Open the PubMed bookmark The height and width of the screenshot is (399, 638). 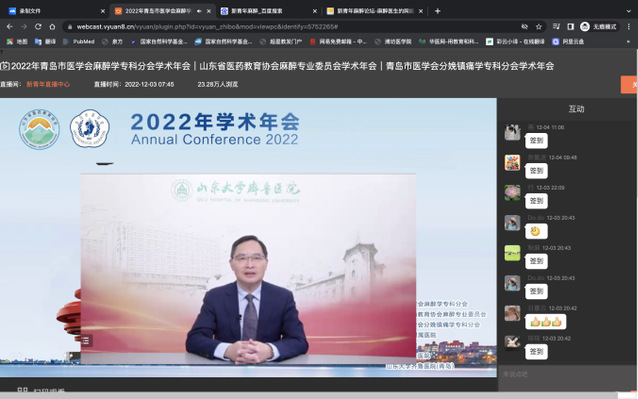(79, 41)
